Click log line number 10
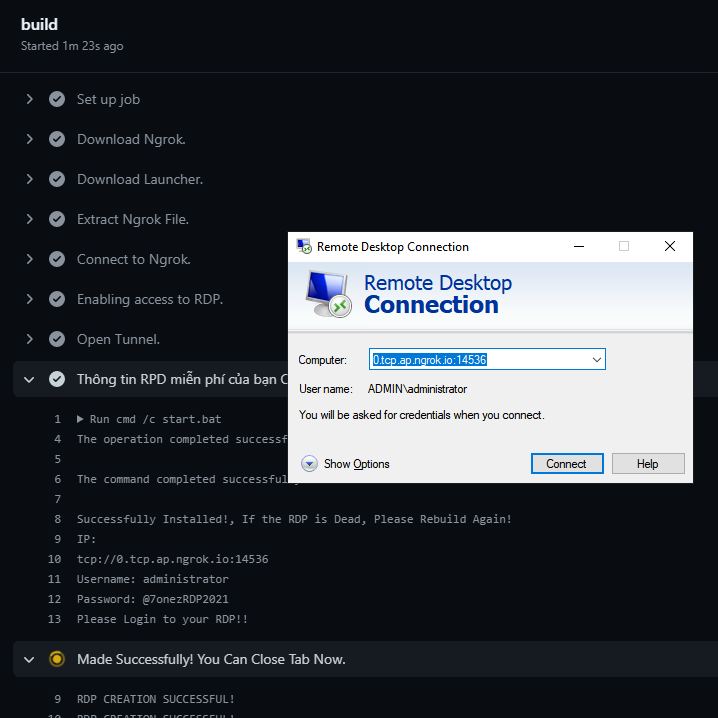 (x=54, y=559)
